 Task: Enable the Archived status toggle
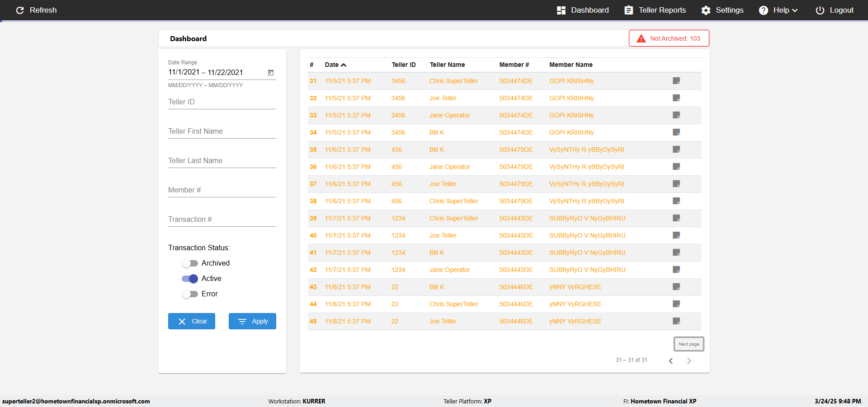tap(190, 263)
